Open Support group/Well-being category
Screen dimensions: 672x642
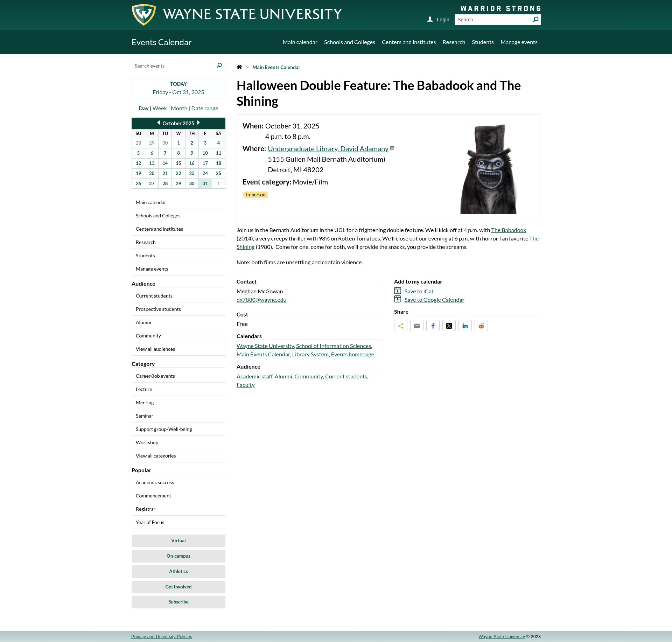point(178,429)
